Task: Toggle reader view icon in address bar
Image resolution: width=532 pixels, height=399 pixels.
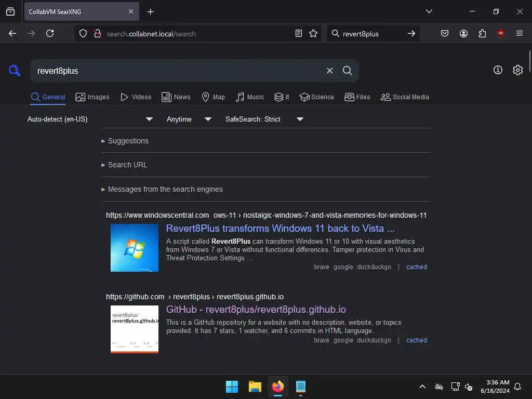Action: click(299, 33)
